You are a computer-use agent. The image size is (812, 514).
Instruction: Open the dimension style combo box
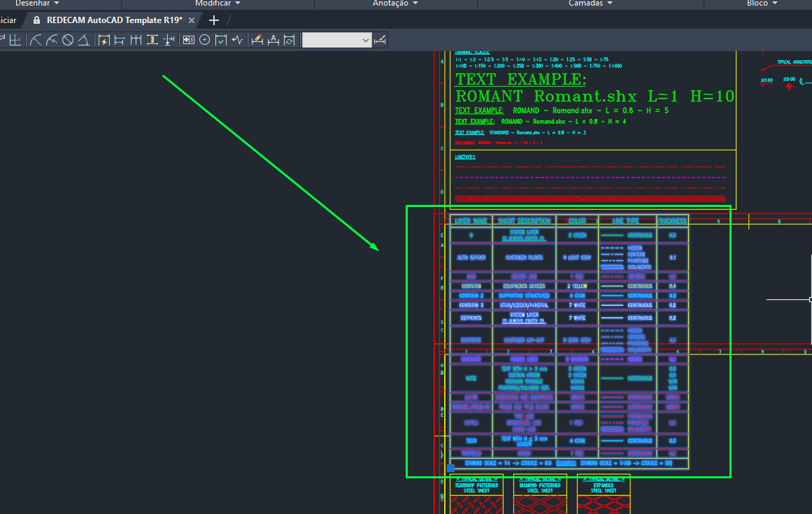pos(337,41)
